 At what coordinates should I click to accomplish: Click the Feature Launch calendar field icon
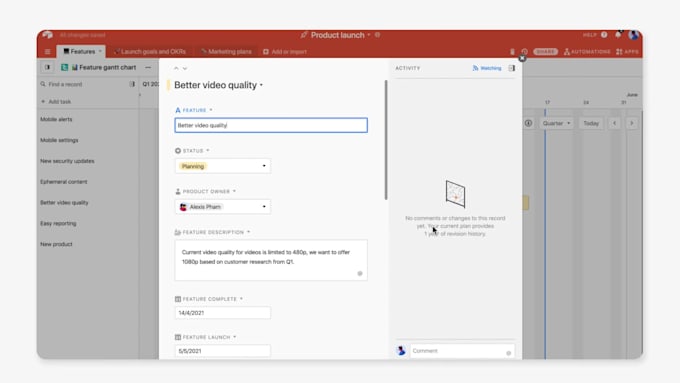click(178, 337)
